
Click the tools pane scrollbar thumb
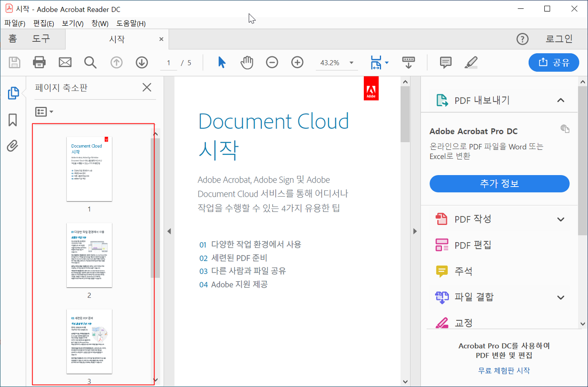click(x=582, y=161)
